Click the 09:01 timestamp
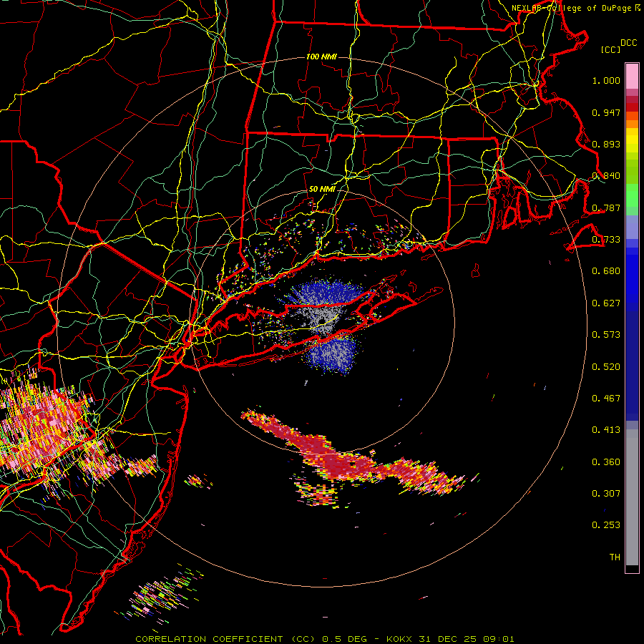The height and width of the screenshot is (644, 644). 499,639
